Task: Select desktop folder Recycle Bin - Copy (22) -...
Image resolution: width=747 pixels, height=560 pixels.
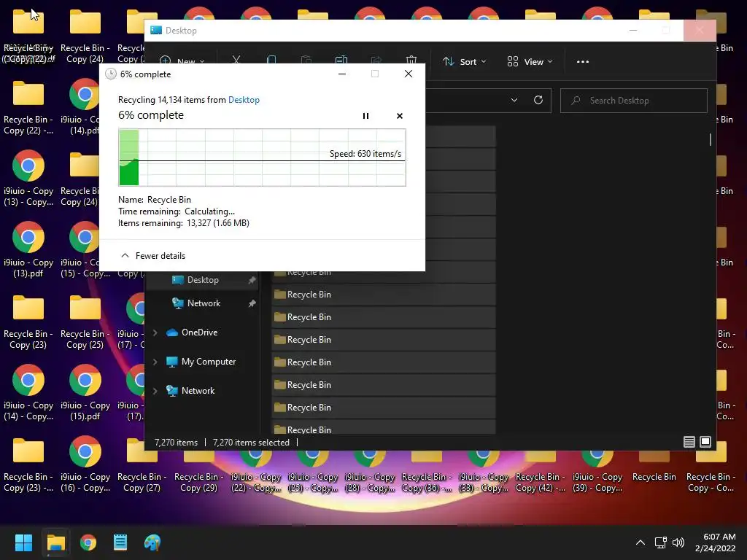Action: click(x=28, y=108)
